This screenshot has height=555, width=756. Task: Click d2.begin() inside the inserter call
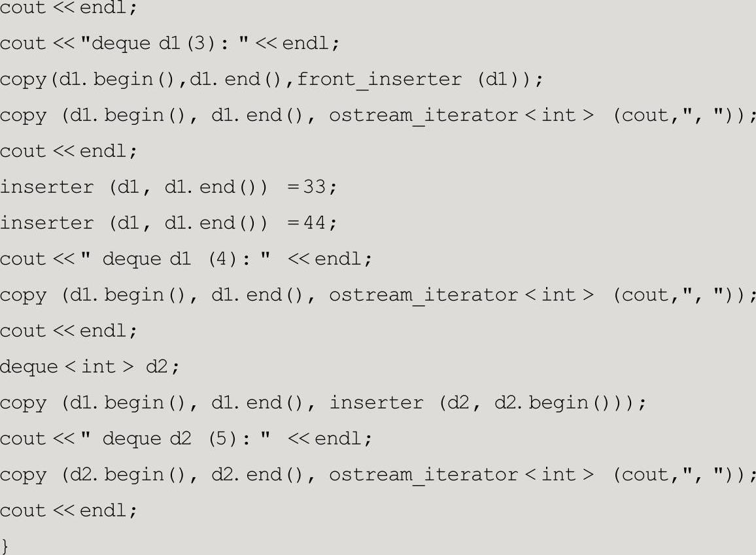click(551, 403)
